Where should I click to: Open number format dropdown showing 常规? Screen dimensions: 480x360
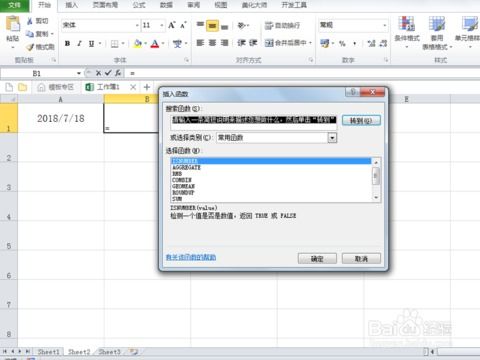coord(385,25)
